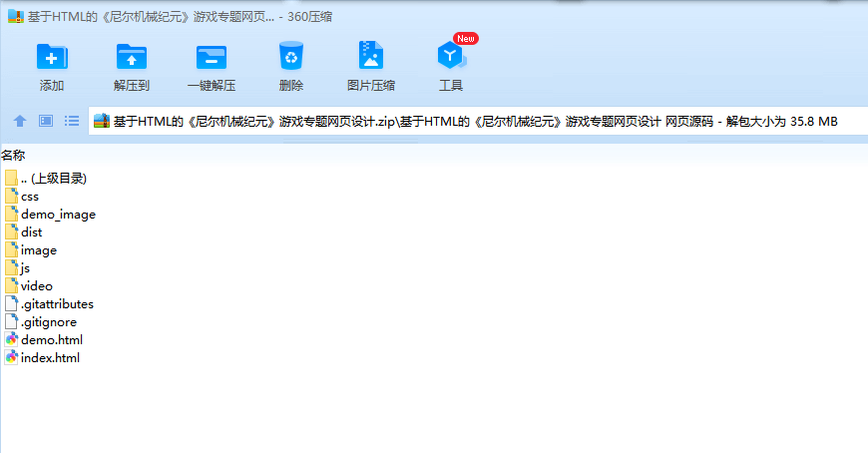
Task: Go up one level with the arrow
Action: coord(20,121)
